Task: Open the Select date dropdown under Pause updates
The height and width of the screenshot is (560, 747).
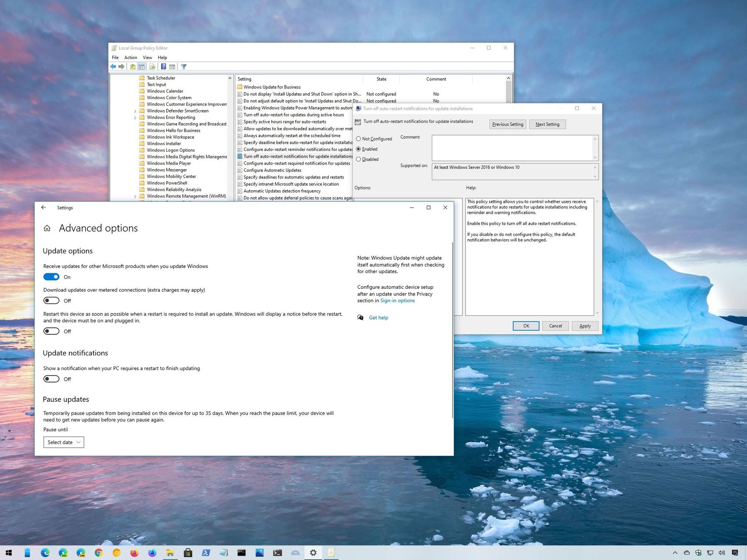Action: point(63,442)
